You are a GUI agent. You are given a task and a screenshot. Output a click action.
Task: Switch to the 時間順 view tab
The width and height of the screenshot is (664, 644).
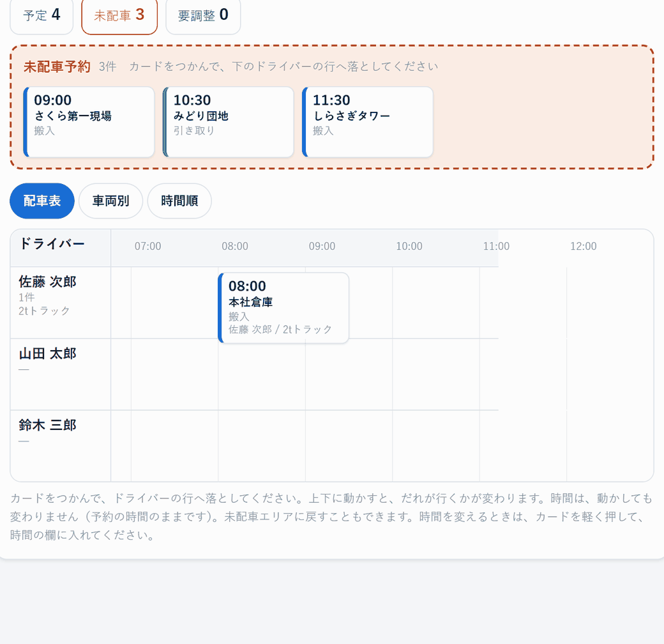pos(179,201)
